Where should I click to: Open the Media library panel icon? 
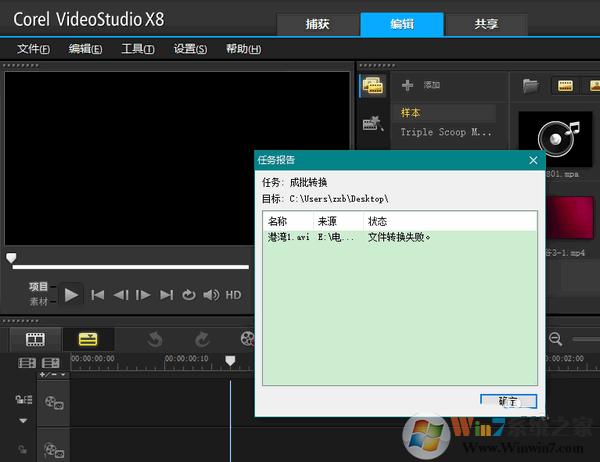373,86
